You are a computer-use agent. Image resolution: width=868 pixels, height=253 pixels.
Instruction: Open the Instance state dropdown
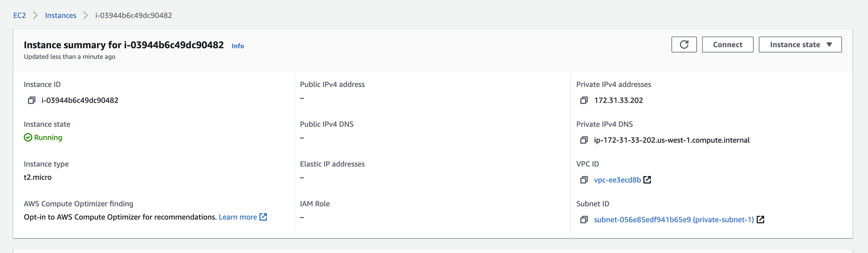pos(800,45)
